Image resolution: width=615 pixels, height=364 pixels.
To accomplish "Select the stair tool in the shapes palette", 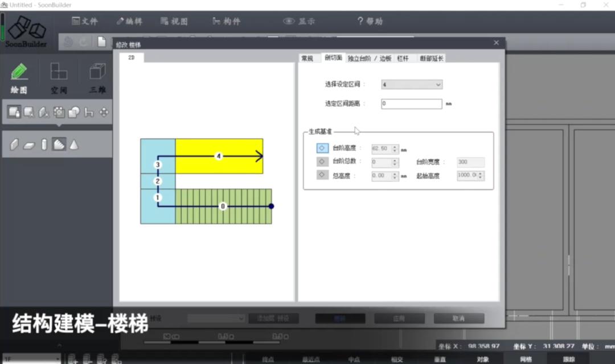I will point(59,144).
